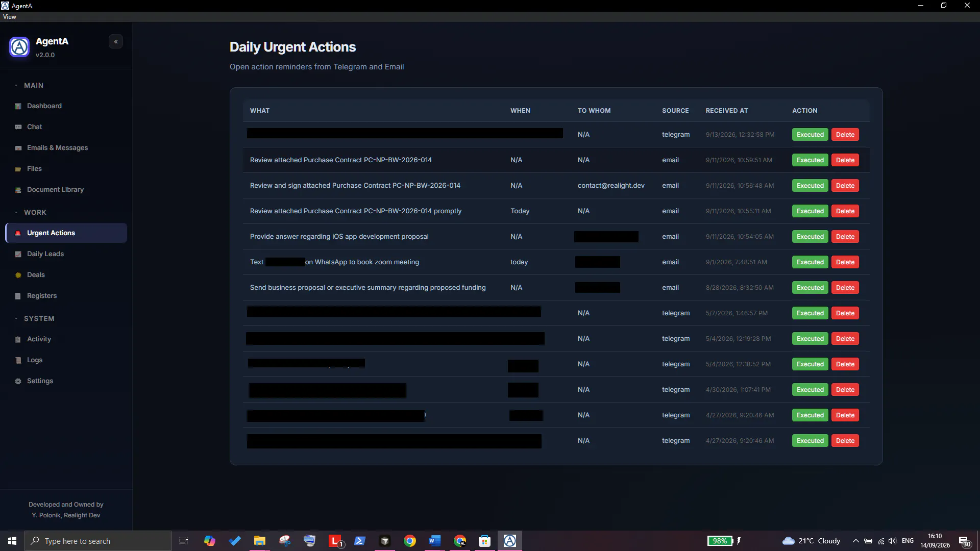Click the 'Text ... on WhatsApp to book zoom meeting' row

coord(556,262)
